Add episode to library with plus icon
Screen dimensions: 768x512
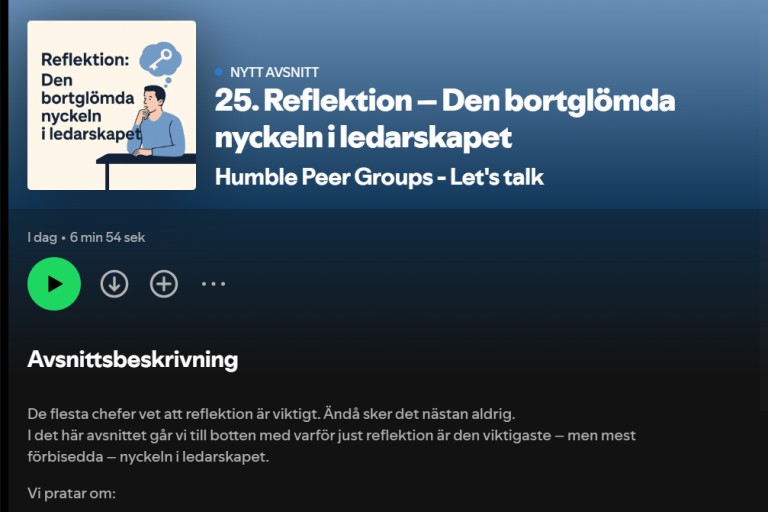point(164,284)
